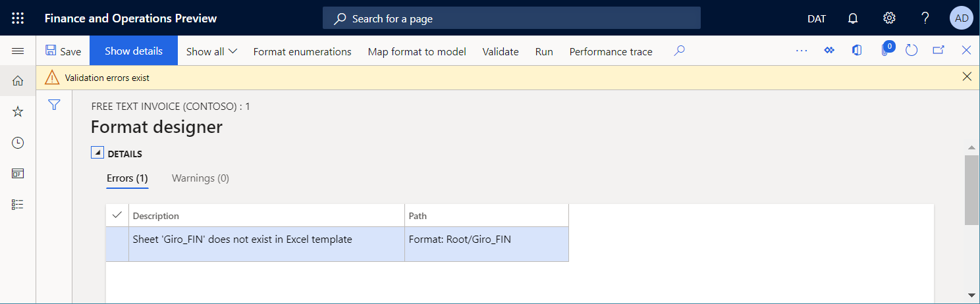980x304 pixels.
Task: Dismiss the validation errors message bar
Action: [x=967, y=77]
